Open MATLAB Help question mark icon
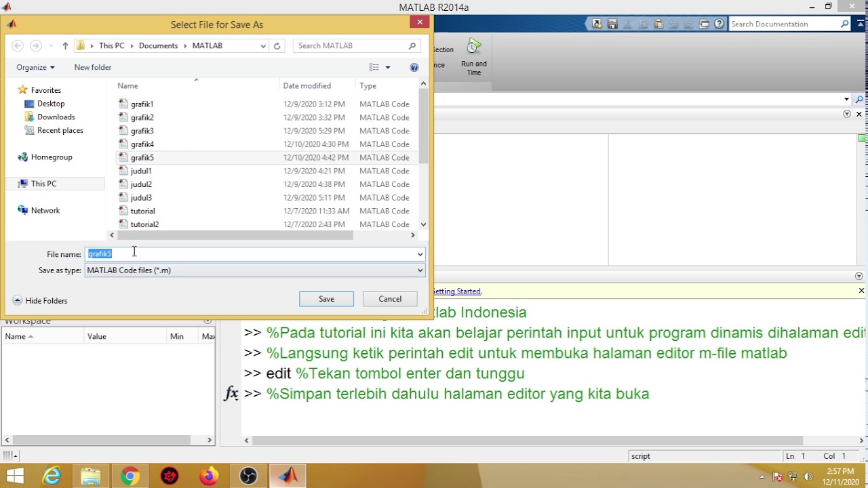Viewport: 868px width, 488px height. pyautogui.click(x=719, y=24)
